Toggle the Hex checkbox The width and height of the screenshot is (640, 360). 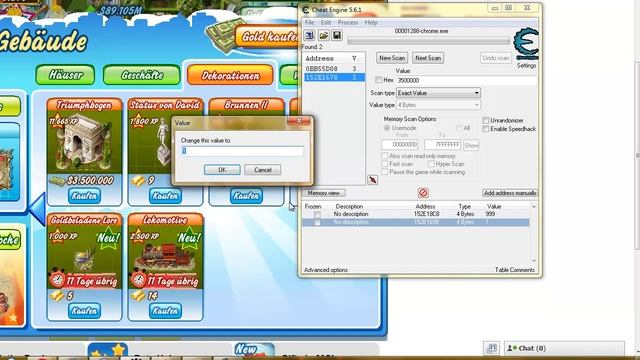pos(378,80)
